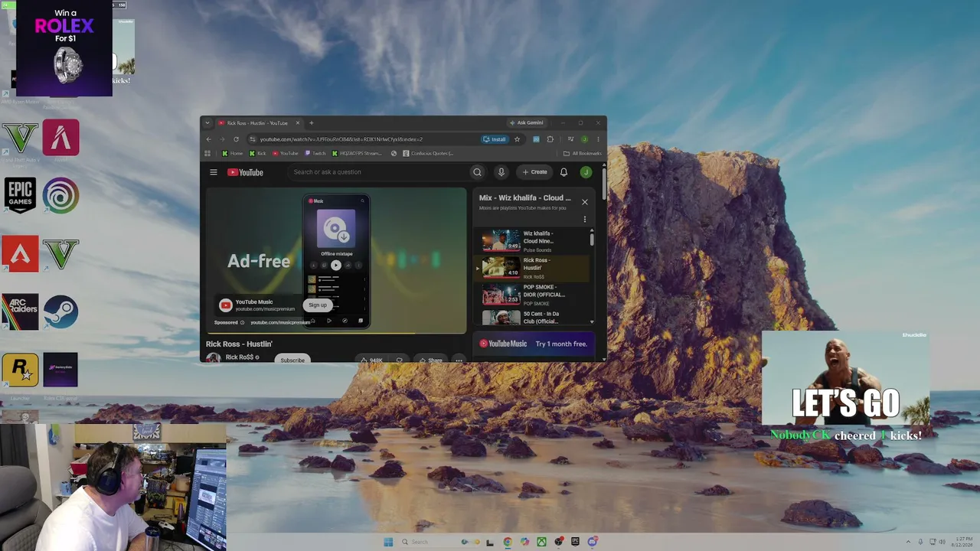Click the YouTube Music Try 1 month free banner
The width and height of the screenshot is (980, 551).
pos(534,344)
